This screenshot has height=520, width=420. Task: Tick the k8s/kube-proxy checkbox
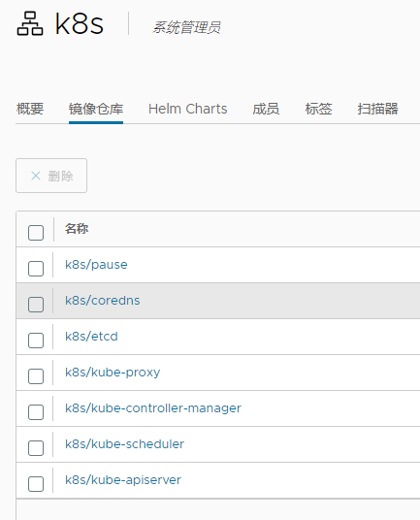click(x=36, y=376)
